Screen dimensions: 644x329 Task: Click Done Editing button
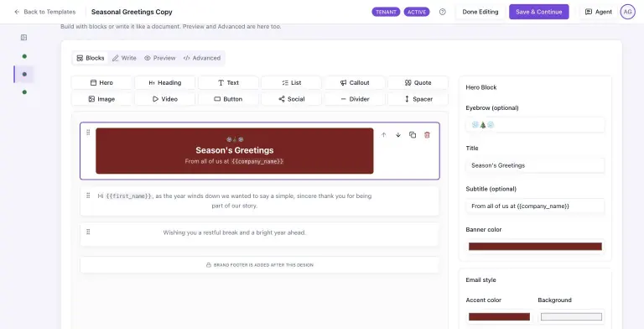click(480, 12)
